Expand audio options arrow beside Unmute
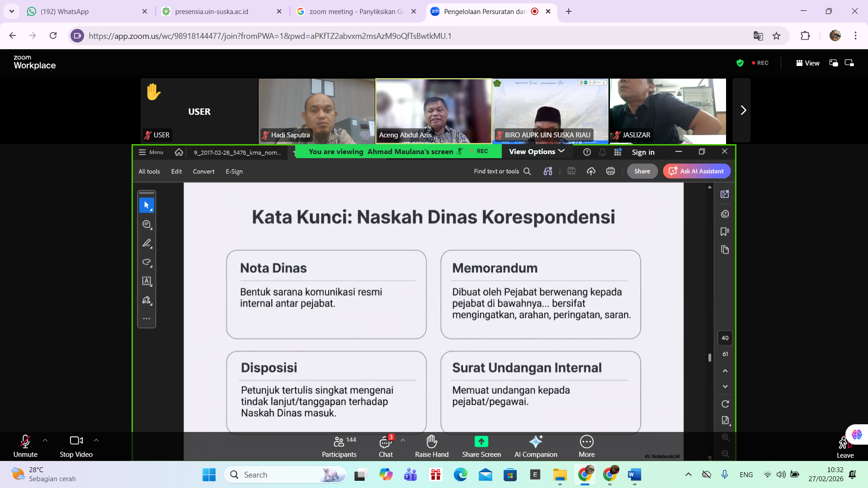This screenshot has width=868, height=488. pos(45,440)
